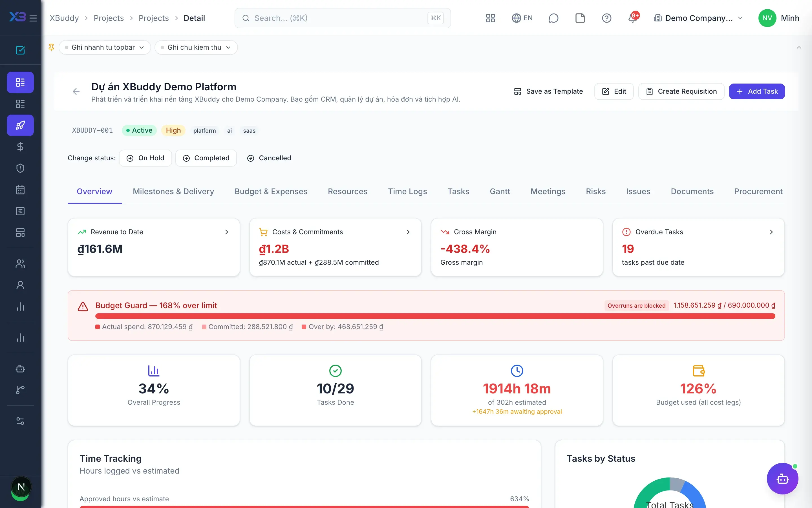Viewport: 812px width, 508px height.
Task: Switch to Milestones & Delivery tab
Action: pos(173,192)
